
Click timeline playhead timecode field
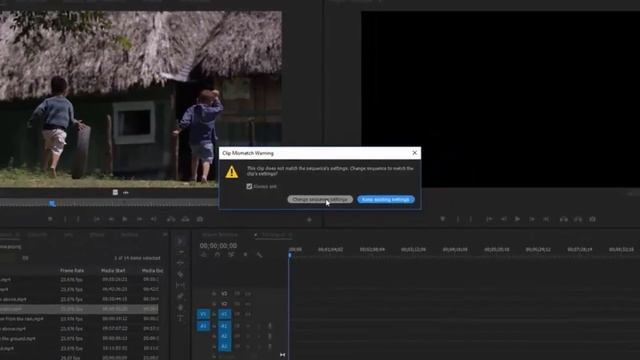click(218, 245)
